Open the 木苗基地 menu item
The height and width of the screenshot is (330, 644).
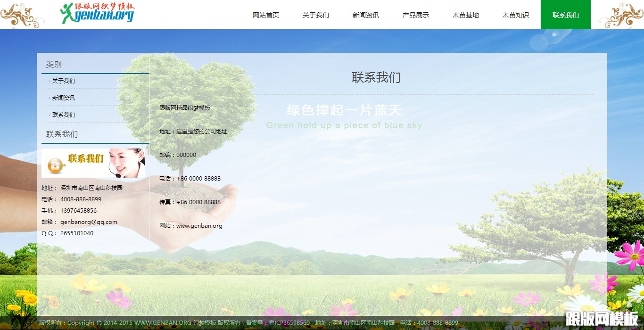click(466, 15)
